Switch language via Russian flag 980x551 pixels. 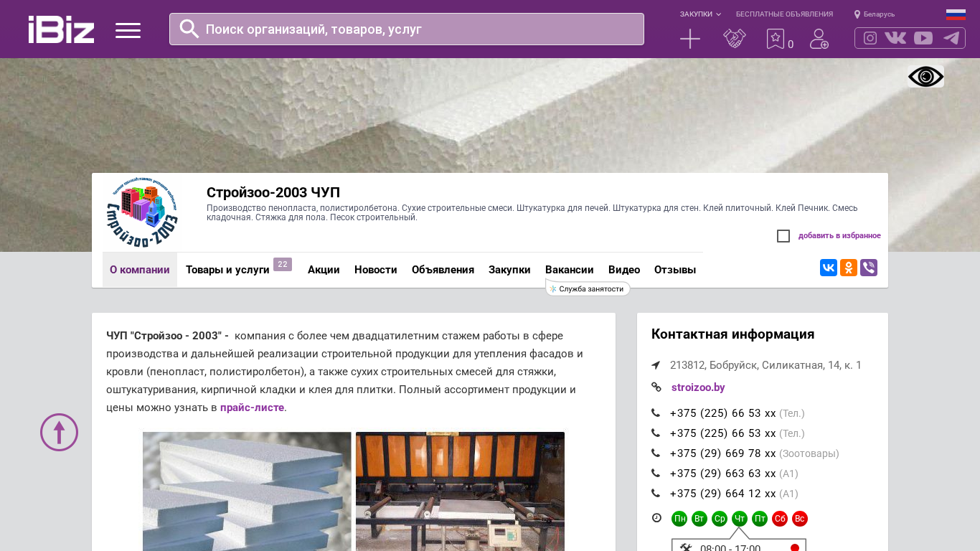(956, 14)
